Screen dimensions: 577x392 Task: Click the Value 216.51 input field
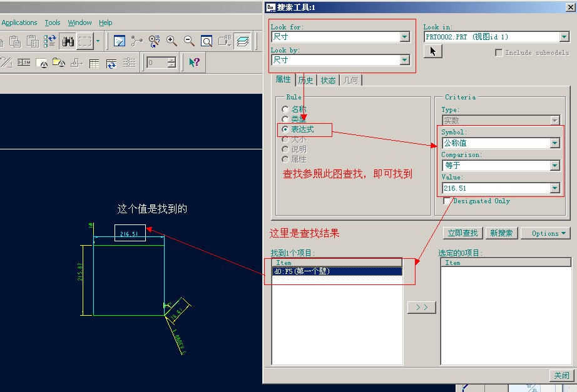pos(496,188)
